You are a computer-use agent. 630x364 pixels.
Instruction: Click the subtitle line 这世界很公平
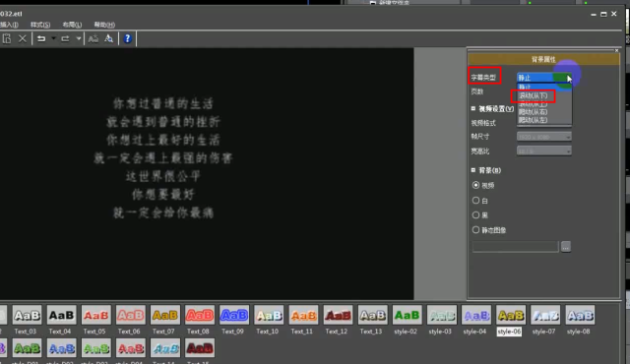tap(163, 176)
